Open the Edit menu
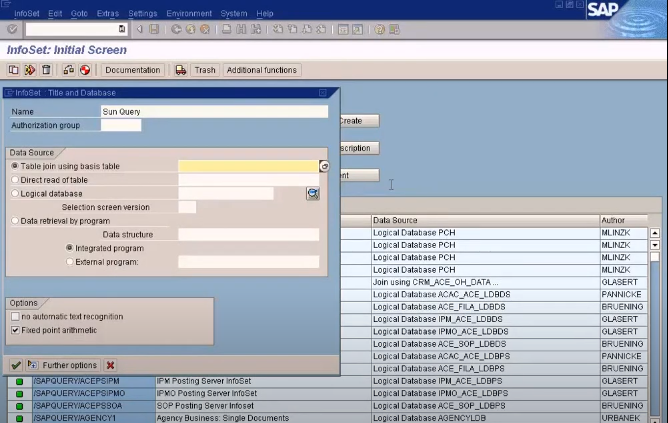 (x=55, y=14)
